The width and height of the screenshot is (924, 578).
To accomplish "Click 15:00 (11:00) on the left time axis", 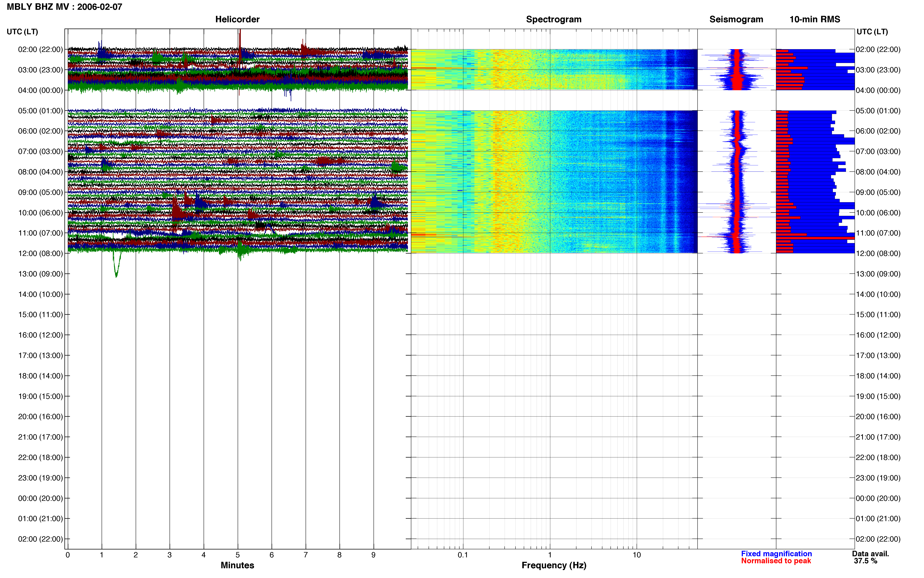I will point(41,315).
